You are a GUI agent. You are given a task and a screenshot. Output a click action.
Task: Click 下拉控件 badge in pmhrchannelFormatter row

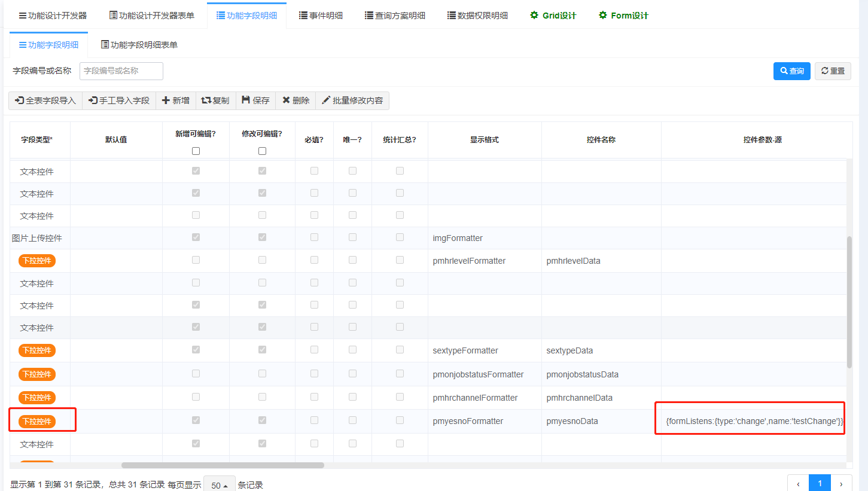click(37, 398)
